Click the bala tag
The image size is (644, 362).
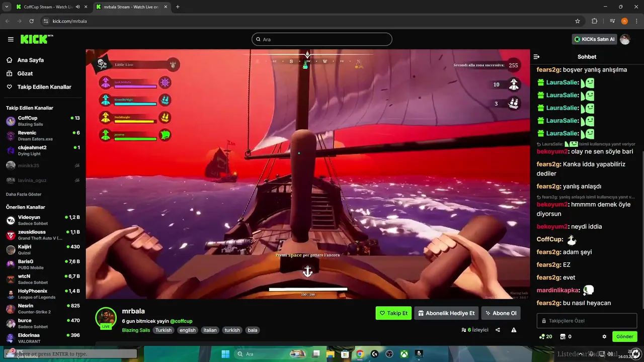click(253, 330)
